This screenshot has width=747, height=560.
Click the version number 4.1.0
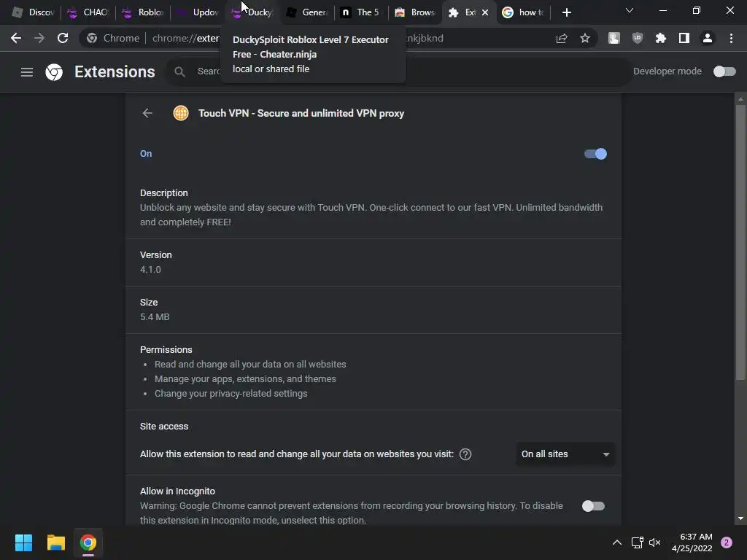click(x=150, y=270)
